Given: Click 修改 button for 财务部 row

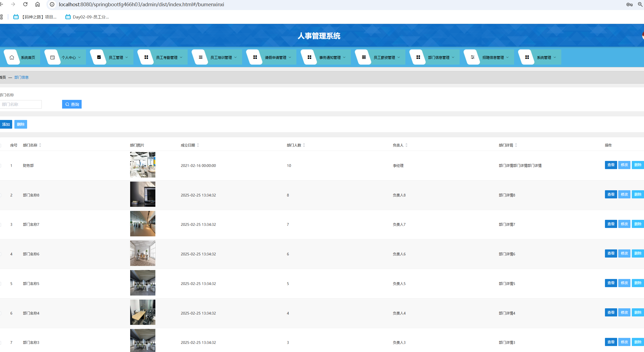Looking at the screenshot, I should [624, 165].
